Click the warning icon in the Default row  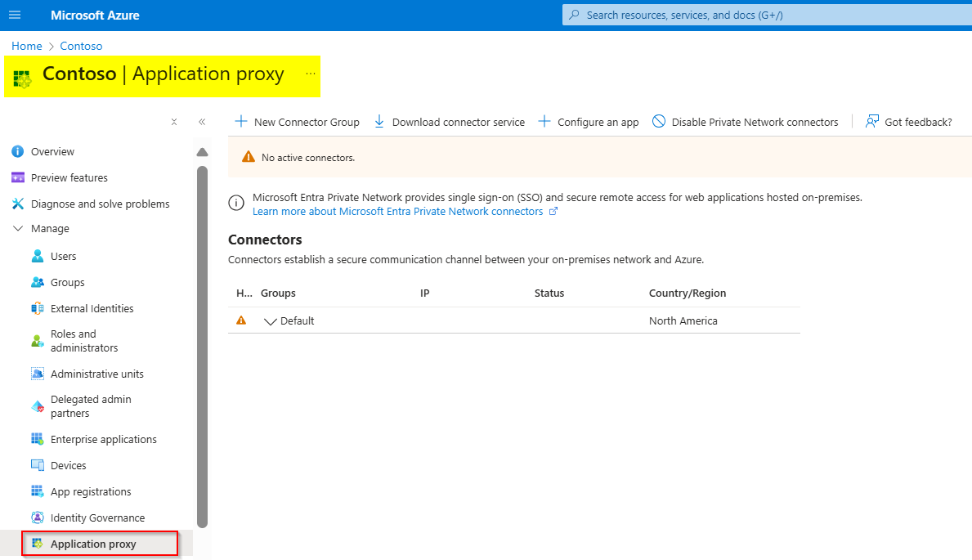pos(241,320)
